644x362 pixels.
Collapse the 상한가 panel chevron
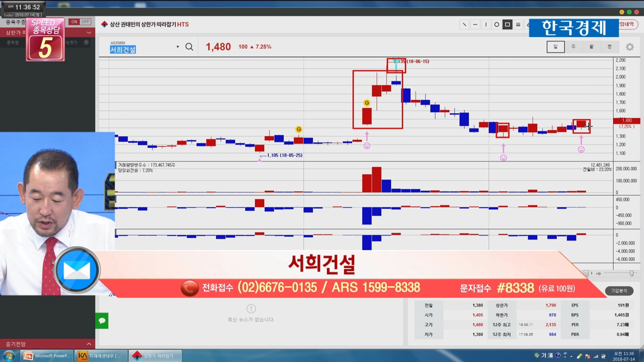tap(89, 33)
